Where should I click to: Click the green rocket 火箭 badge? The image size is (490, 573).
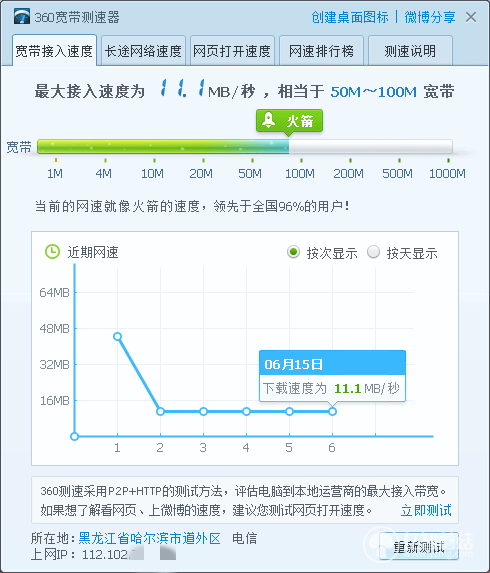coord(289,121)
